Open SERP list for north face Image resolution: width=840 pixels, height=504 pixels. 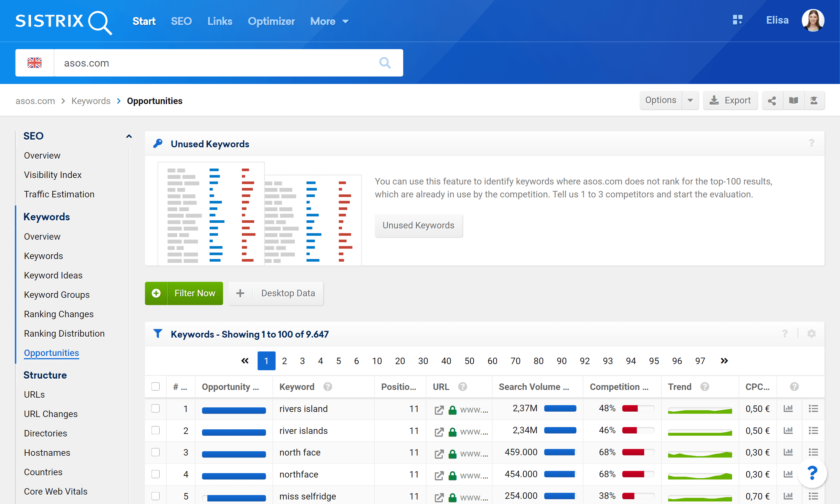tap(813, 452)
